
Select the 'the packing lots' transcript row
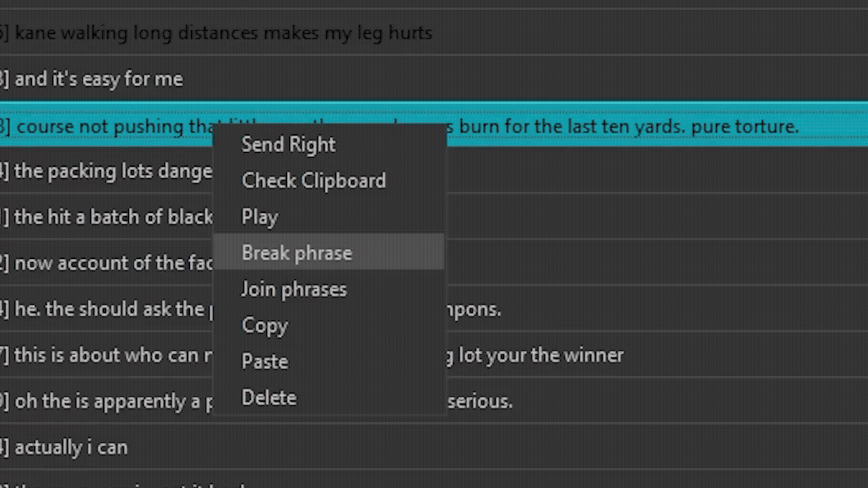pyautogui.click(x=113, y=171)
